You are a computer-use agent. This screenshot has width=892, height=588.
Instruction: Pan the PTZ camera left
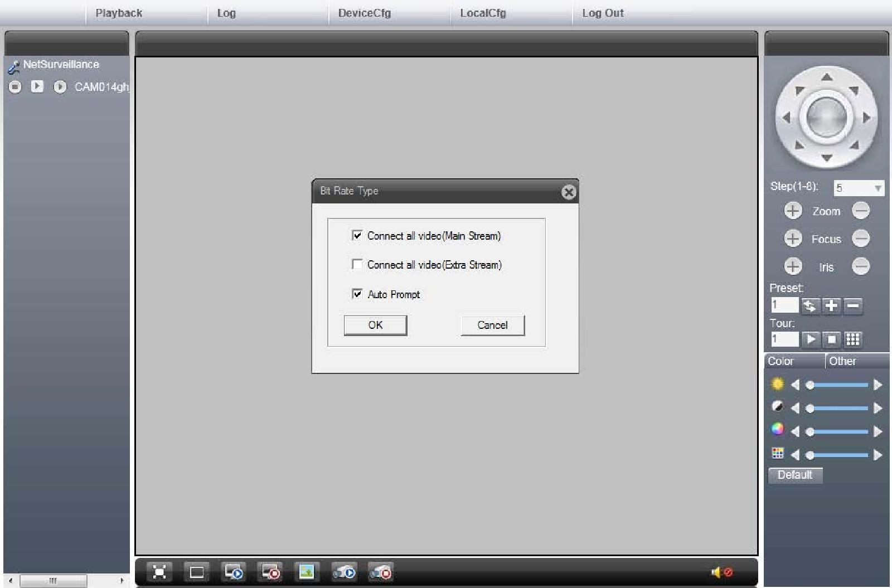point(787,118)
